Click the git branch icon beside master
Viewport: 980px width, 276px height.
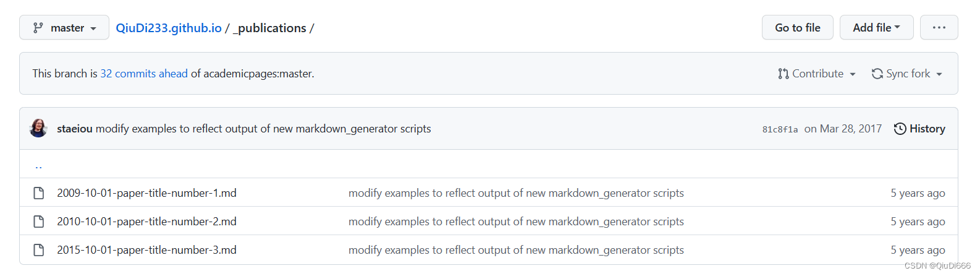coord(38,28)
